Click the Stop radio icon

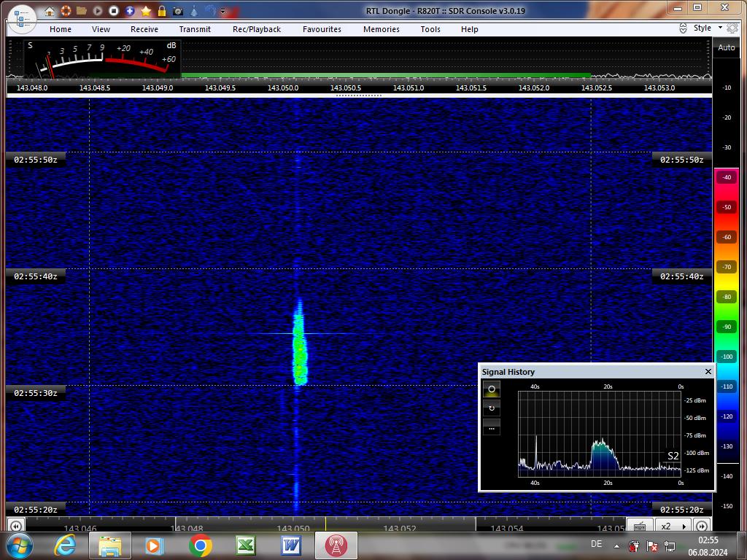pos(113,10)
